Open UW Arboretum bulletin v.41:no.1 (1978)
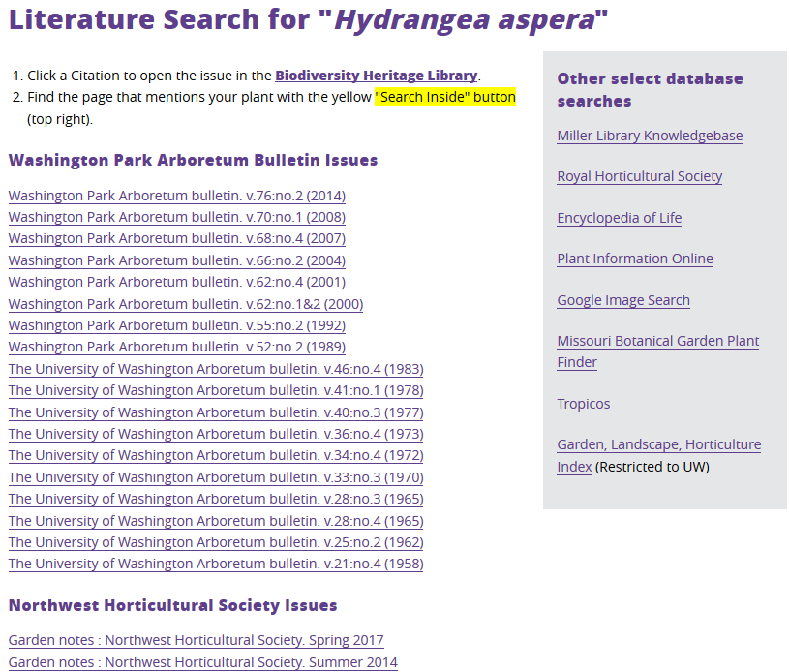This screenshot has width=789, height=672. point(216,390)
